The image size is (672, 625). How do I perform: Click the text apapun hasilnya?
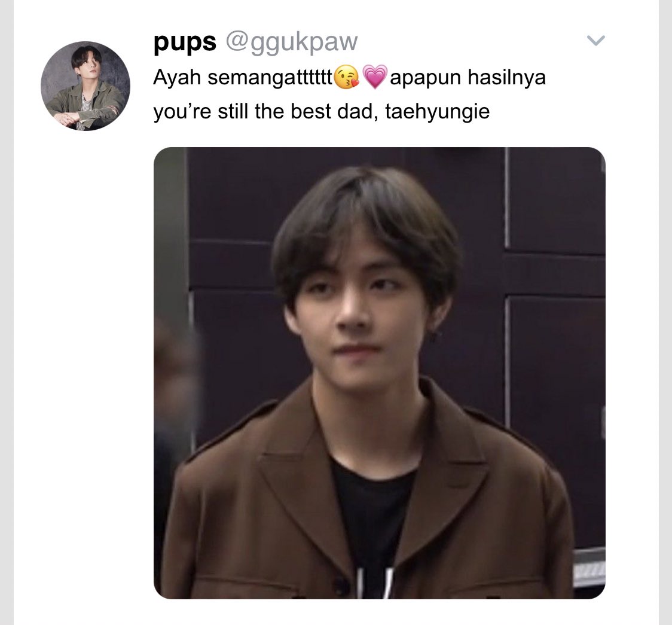(468, 78)
